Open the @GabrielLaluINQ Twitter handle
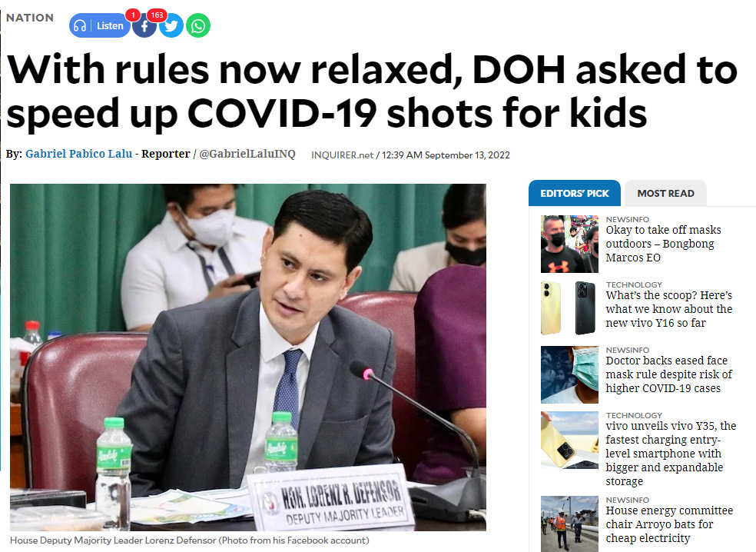The height and width of the screenshot is (552, 756). tap(247, 154)
